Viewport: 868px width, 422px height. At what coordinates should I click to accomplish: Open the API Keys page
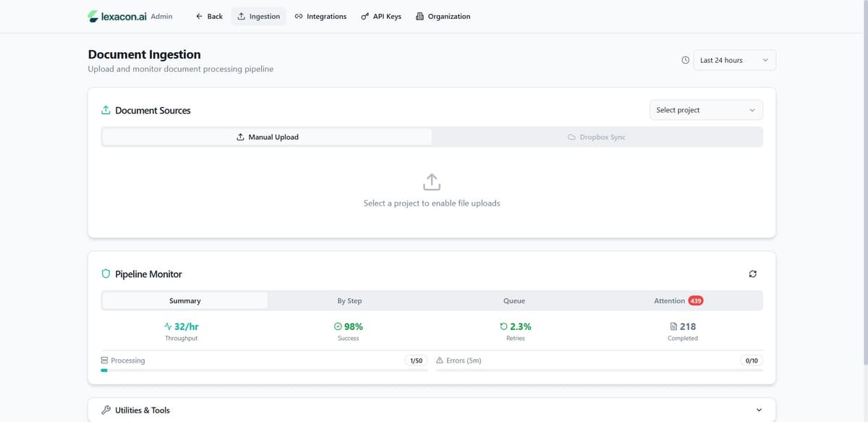(380, 16)
